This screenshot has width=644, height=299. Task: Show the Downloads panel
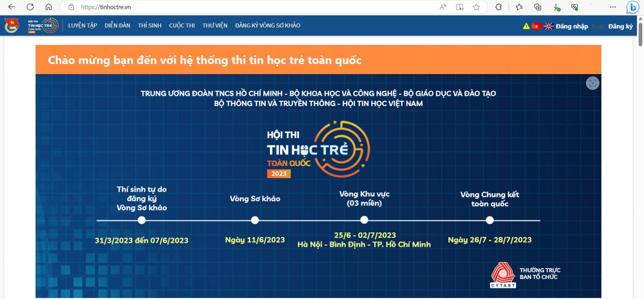point(556,7)
